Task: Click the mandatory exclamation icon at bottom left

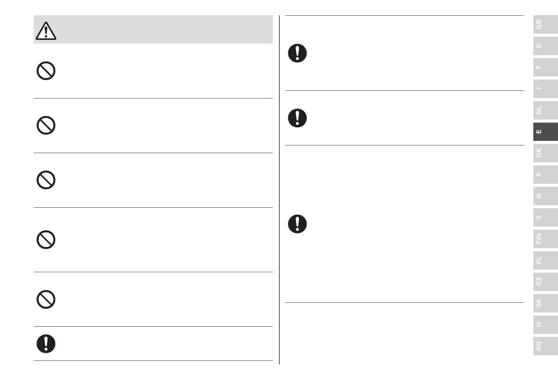Action: point(46,344)
